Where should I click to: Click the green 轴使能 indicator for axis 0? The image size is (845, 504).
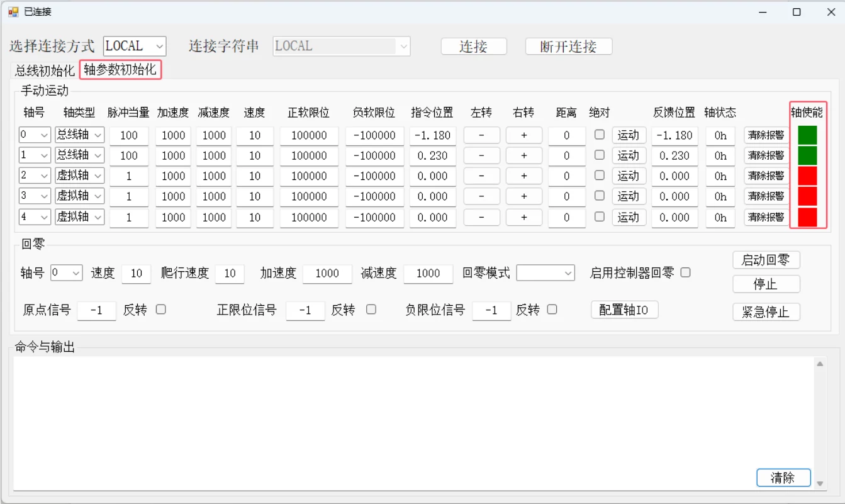[808, 135]
